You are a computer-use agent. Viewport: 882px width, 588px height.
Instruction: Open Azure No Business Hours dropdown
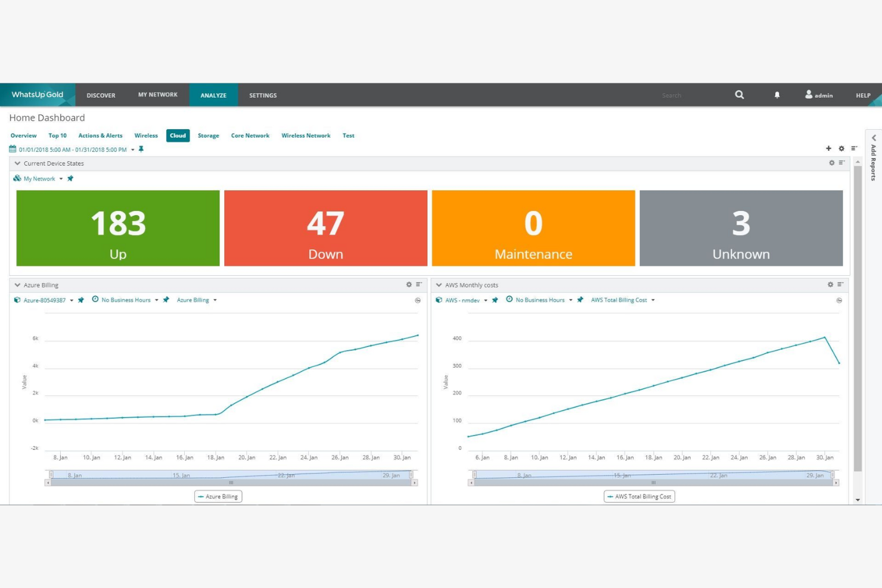[x=156, y=300]
